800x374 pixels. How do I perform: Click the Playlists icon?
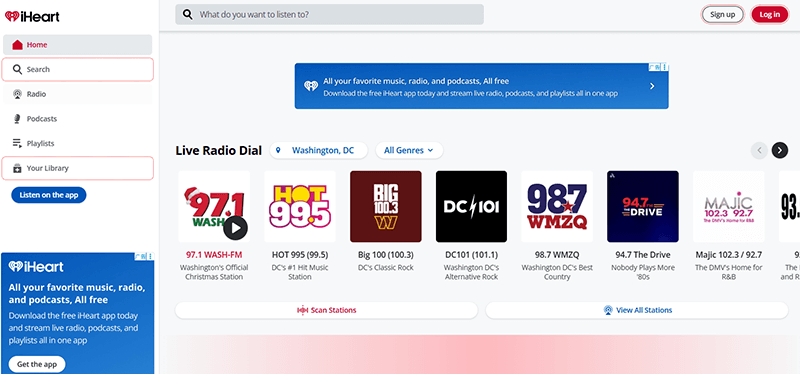17,143
